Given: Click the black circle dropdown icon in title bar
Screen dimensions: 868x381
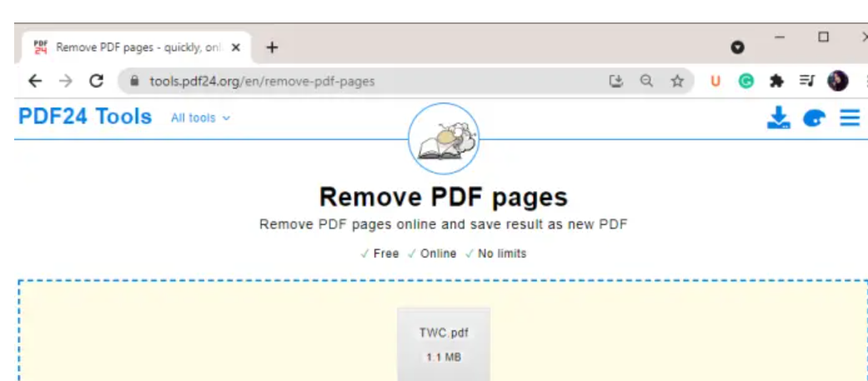Looking at the screenshot, I should click(737, 48).
